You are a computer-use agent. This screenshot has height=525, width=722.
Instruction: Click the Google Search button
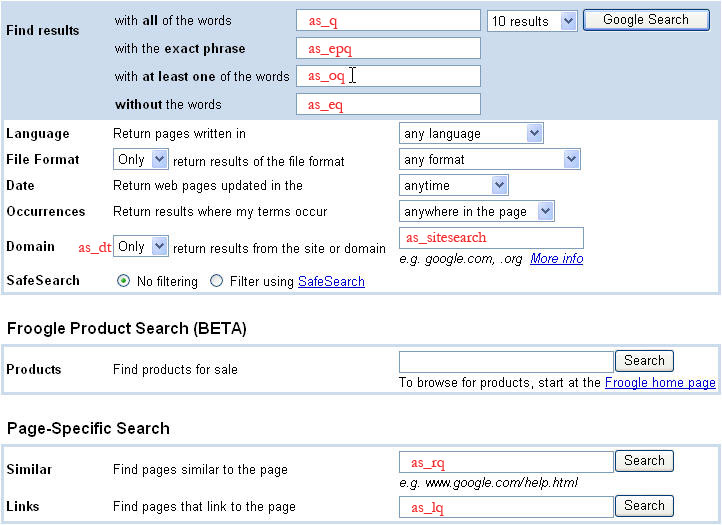coord(645,20)
